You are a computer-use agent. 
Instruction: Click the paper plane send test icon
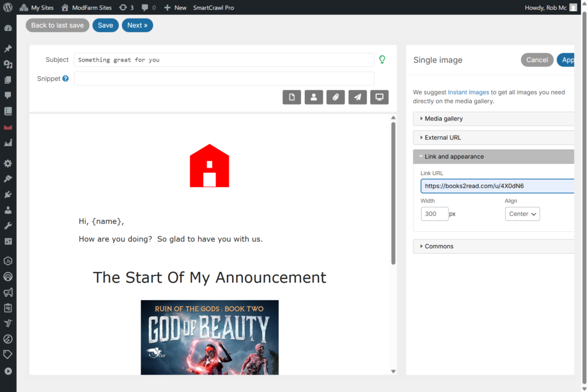[357, 97]
